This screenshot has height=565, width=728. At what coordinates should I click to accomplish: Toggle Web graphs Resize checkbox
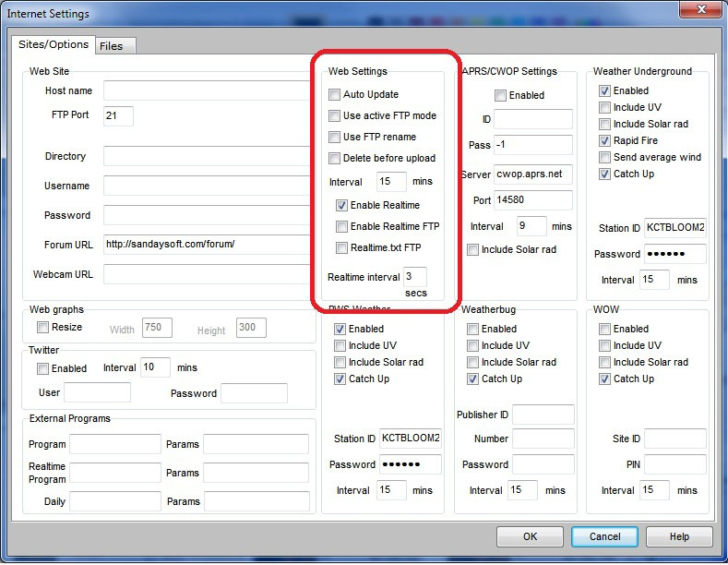[42, 328]
